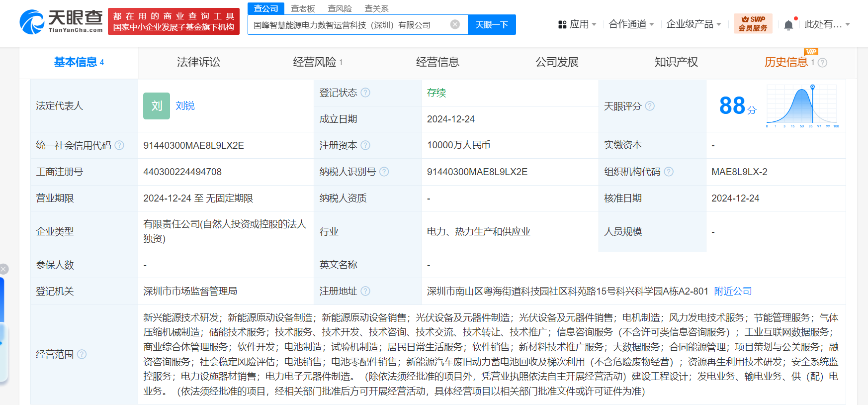Open the notification bell
Screen dimensions: 868x405
coord(788,25)
